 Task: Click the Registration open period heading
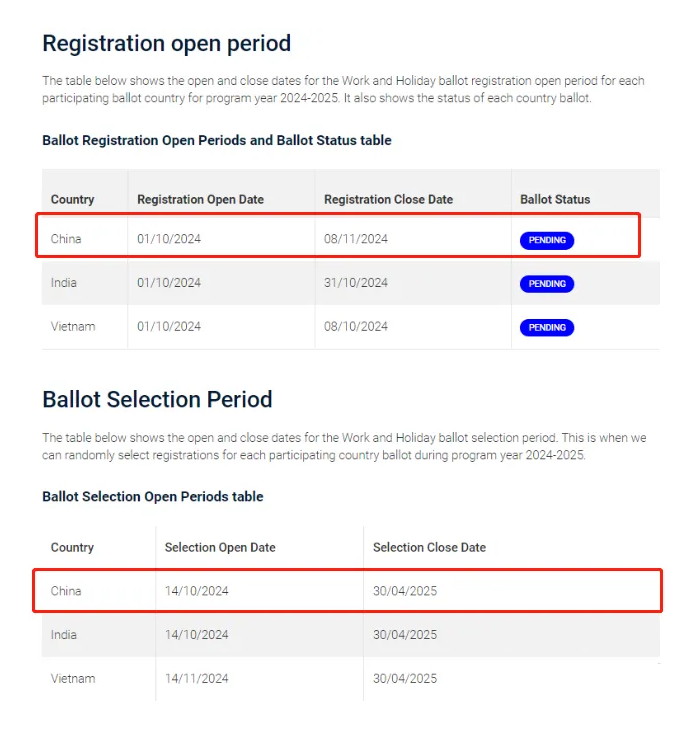pyautogui.click(x=166, y=44)
